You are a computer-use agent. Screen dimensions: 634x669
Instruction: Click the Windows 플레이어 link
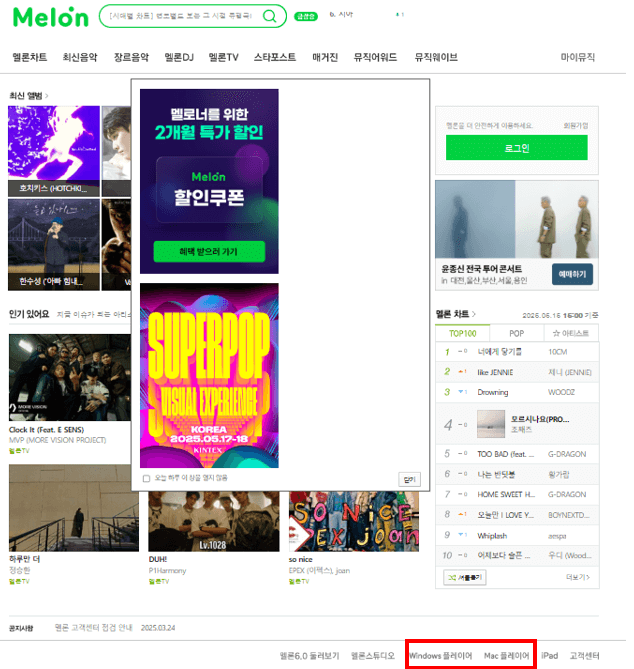pyautogui.click(x=440, y=655)
